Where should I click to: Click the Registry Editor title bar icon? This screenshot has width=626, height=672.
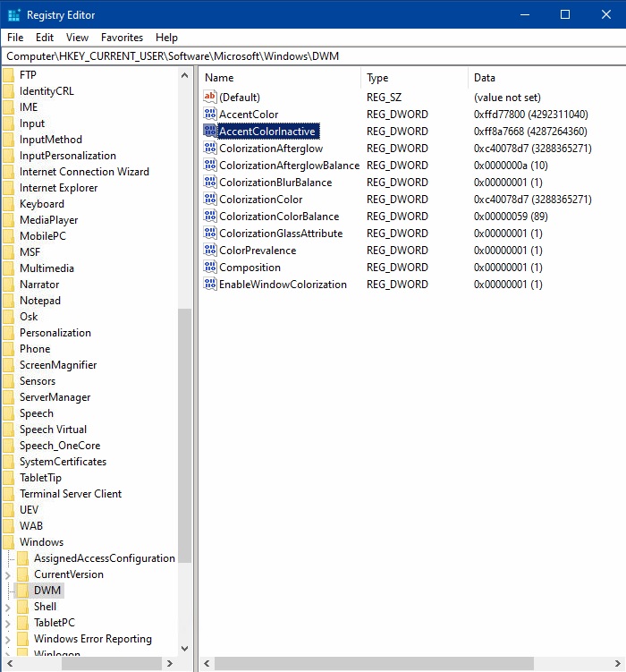pyautogui.click(x=14, y=15)
